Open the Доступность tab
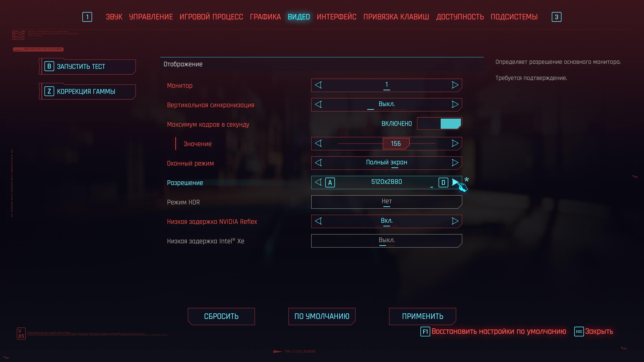This screenshot has width=644, height=362. [x=460, y=17]
